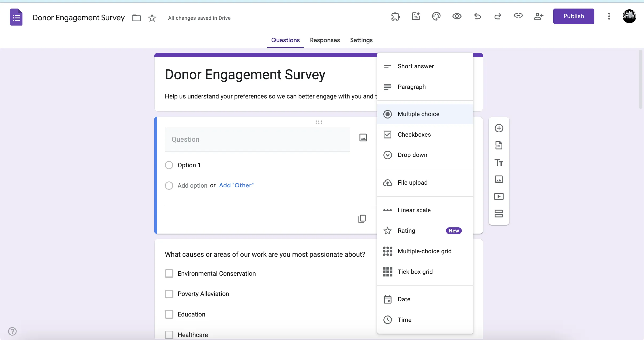Viewport: 644px width, 340px height.
Task: Redo the last change
Action: (498, 17)
